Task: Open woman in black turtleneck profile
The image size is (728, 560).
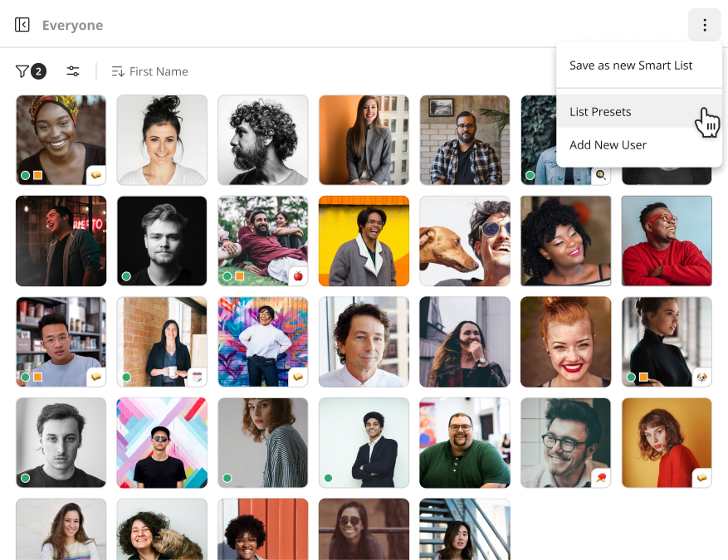Action: tap(667, 342)
